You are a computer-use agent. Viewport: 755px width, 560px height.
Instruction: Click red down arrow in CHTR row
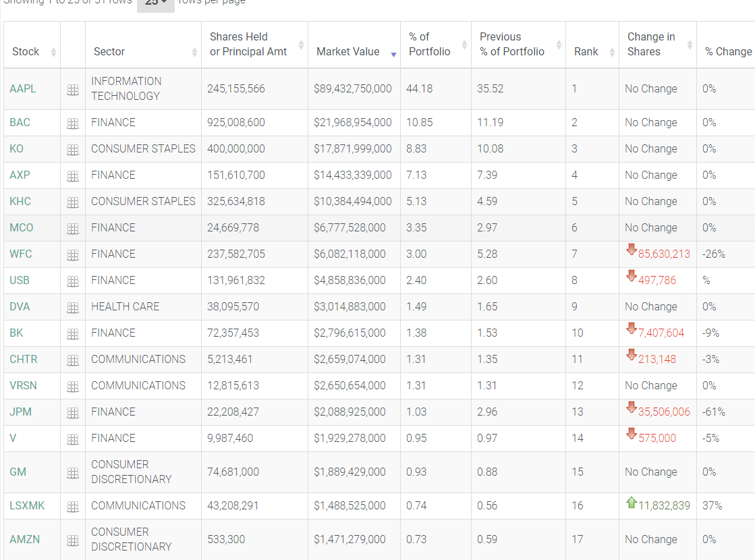632,355
